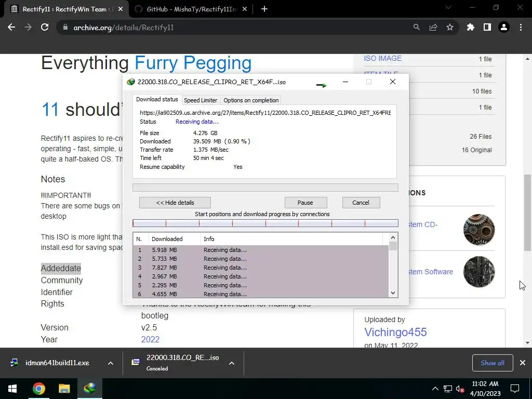Viewport: 532px width, 399px height.
Task: Open a new browser tab
Action: click(x=264, y=9)
